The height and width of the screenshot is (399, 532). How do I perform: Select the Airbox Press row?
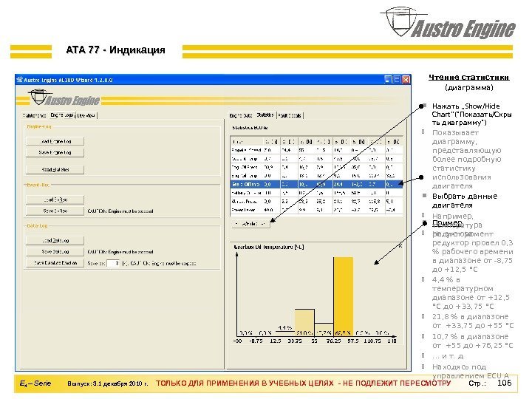(316, 201)
